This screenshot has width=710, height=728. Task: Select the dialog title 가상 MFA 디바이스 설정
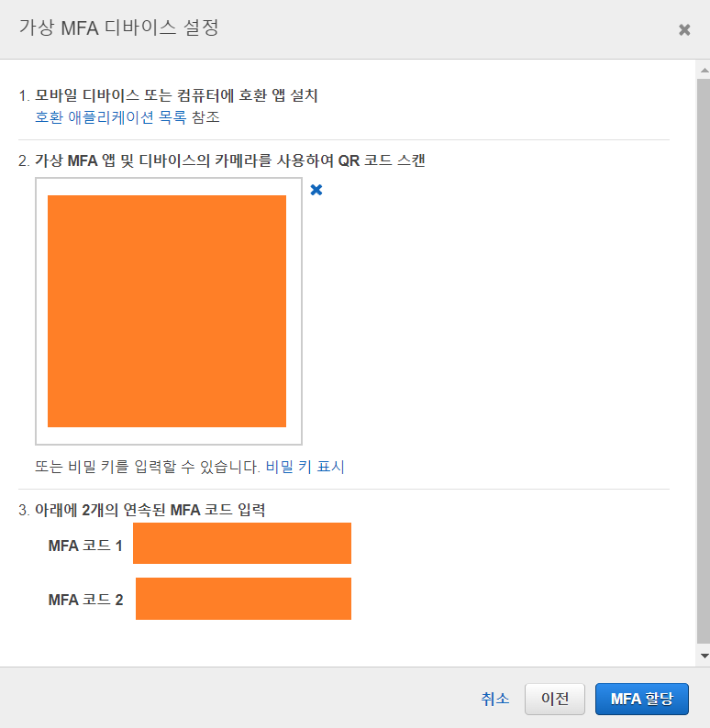119,28
